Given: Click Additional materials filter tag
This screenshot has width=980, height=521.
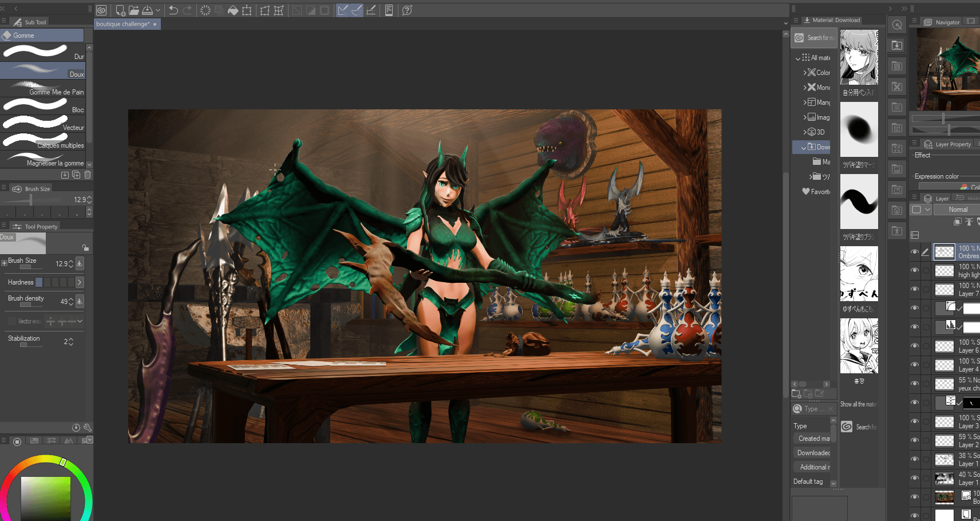Looking at the screenshot, I should [813, 467].
